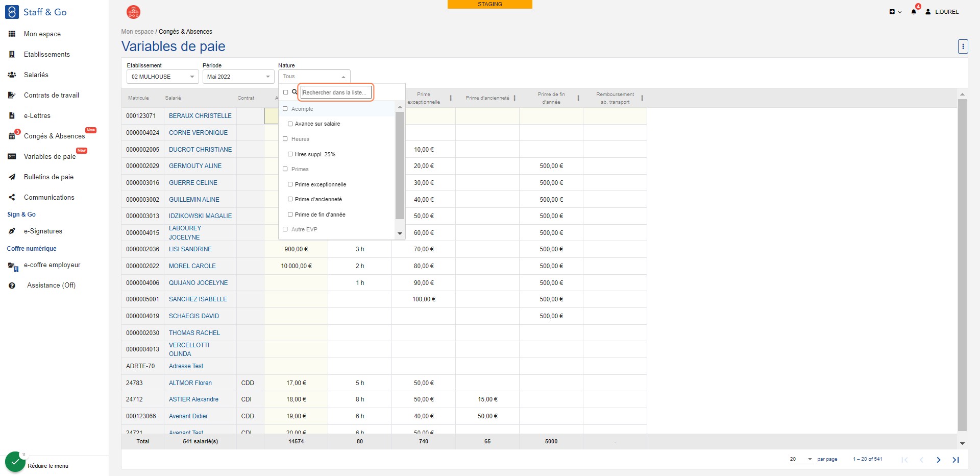980x476 pixels.
Task: Go to next page arrow
Action: point(938,460)
